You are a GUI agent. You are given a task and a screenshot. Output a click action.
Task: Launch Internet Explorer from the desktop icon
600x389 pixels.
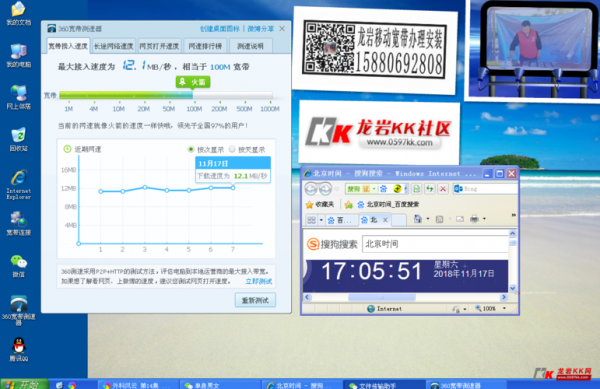[18, 184]
